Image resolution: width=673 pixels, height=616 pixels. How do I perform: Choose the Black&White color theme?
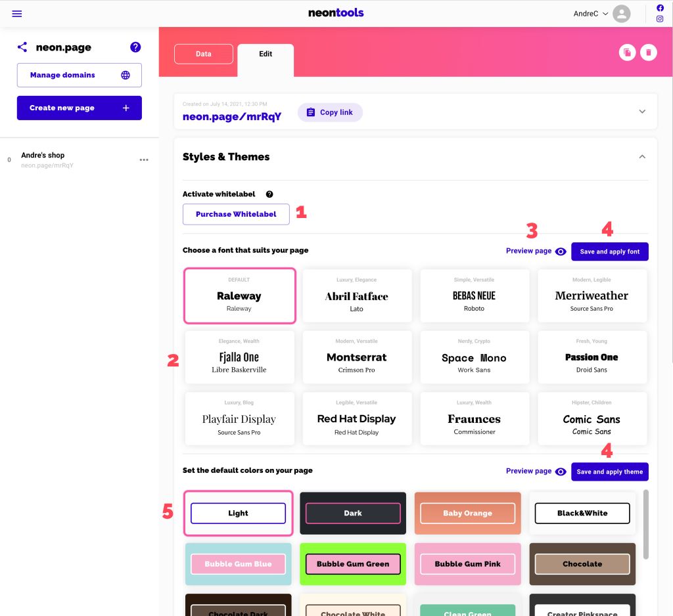tap(582, 513)
